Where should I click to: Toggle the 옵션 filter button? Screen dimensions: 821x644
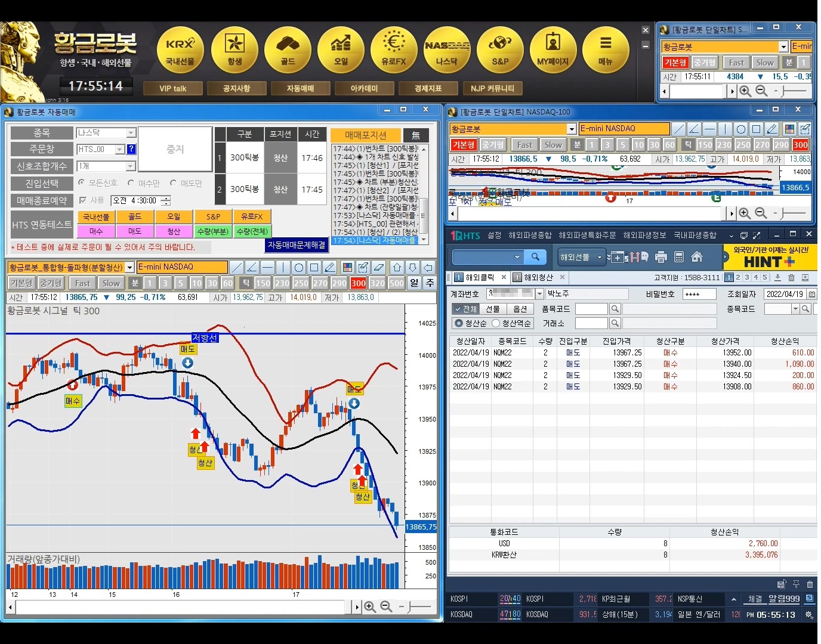click(520, 309)
